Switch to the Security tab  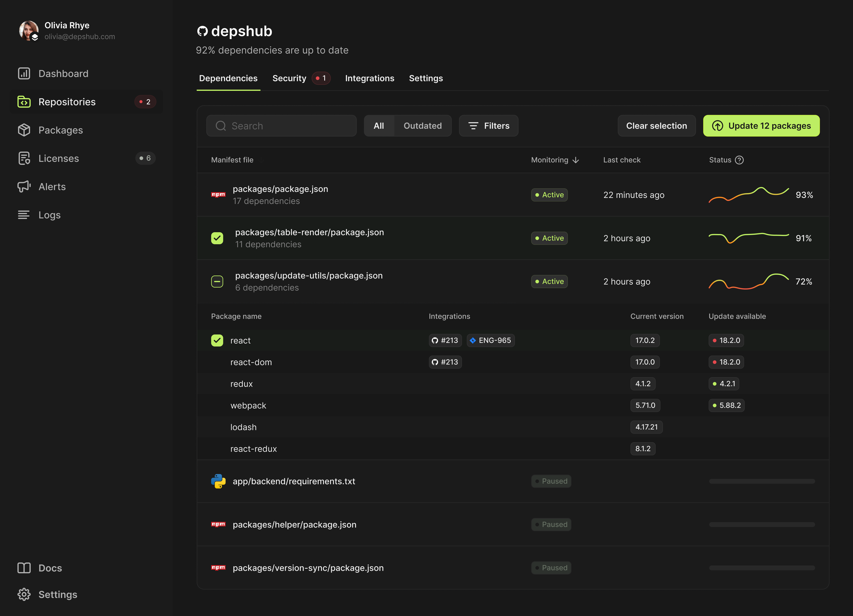[x=289, y=78]
